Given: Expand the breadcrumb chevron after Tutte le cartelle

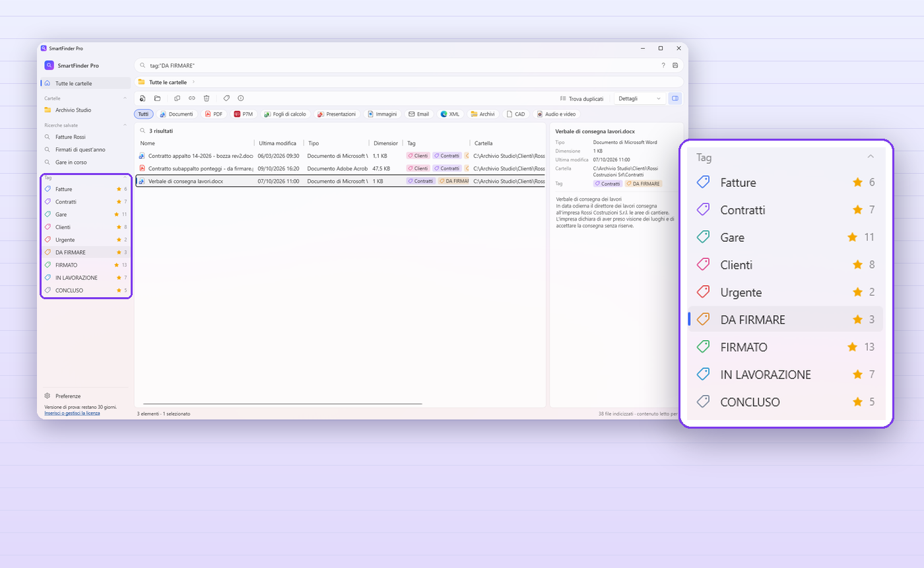Looking at the screenshot, I should coord(193,82).
